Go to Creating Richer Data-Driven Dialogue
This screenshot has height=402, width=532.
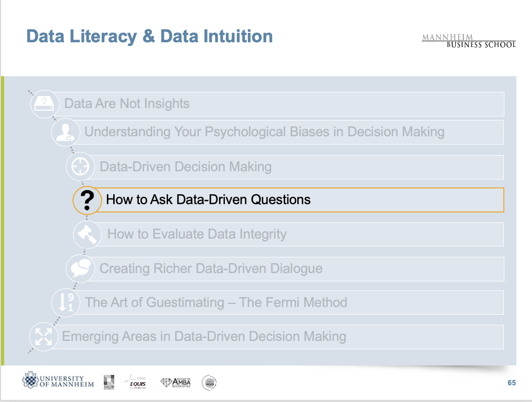coord(211,269)
